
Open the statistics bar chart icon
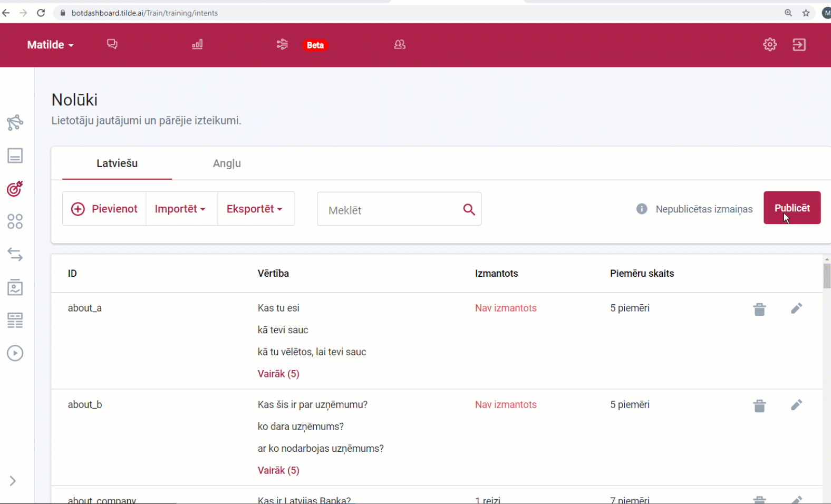[197, 44]
